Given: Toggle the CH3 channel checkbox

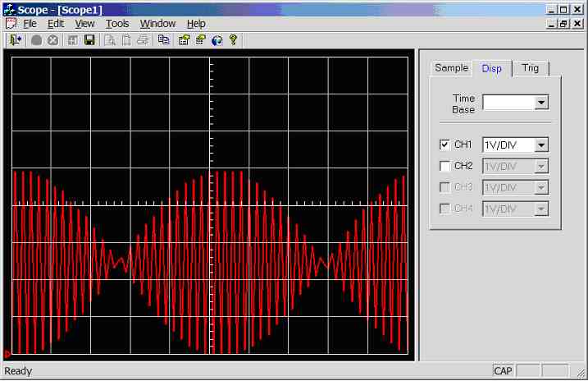Looking at the screenshot, I should [x=444, y=187].
